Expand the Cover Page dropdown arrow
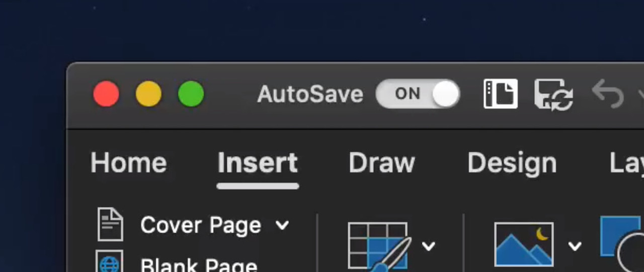The height and width of the screenshot is (272, 644). pyautogui.click(x=283, y=225)
